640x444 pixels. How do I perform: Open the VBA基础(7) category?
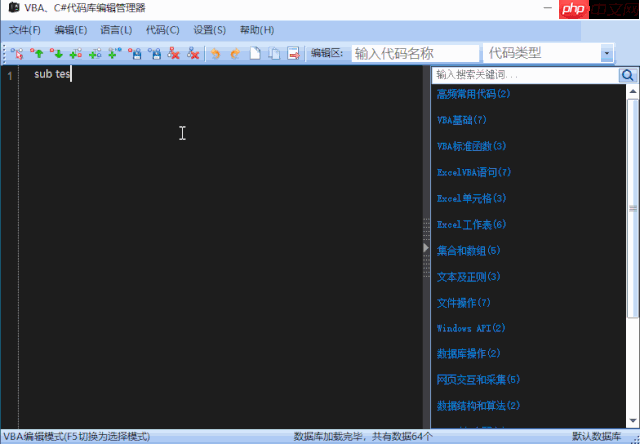tap(462, 120)
